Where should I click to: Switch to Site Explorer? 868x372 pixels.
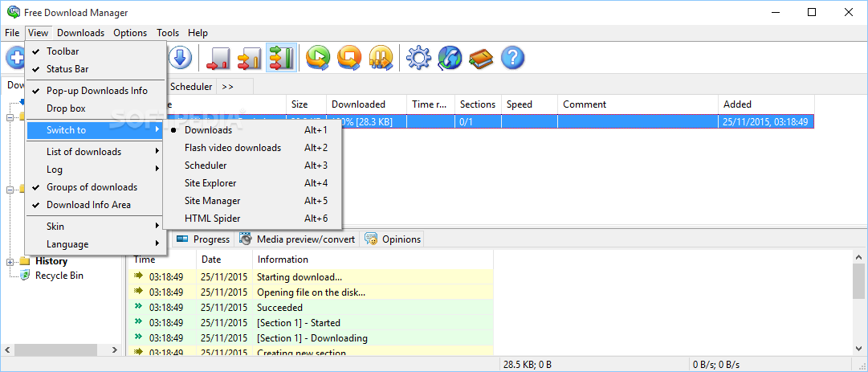(252, 183)
